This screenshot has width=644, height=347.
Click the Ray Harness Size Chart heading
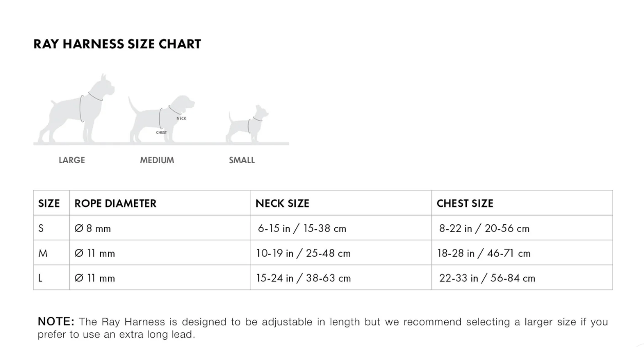tap(117, 44)
